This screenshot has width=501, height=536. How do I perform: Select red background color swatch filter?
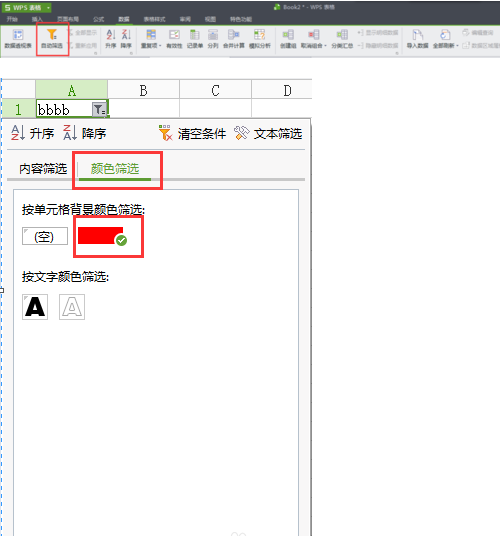pyautogui.click(x=100, y=236)
